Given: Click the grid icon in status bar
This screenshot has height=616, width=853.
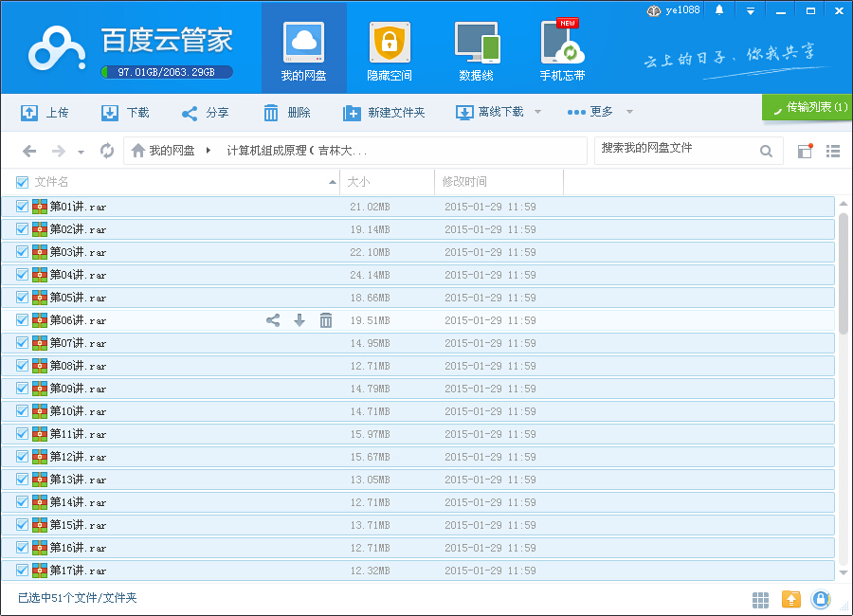Looking at the screenshot, I should click(760, 599).
